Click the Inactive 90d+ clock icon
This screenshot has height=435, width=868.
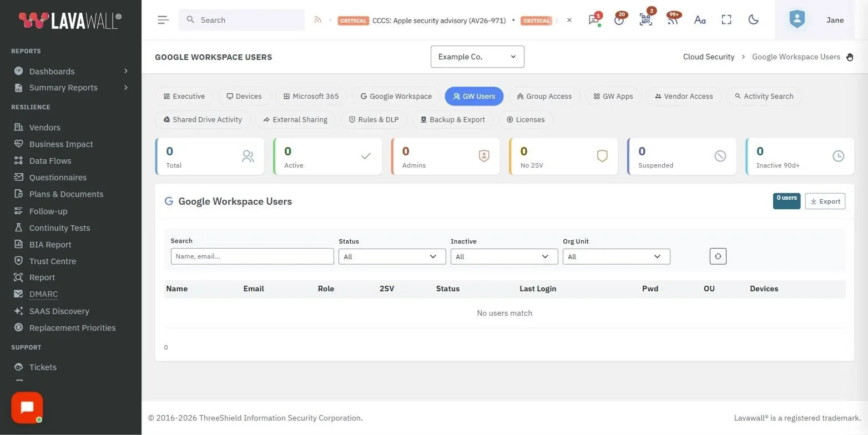coord(839,156)
